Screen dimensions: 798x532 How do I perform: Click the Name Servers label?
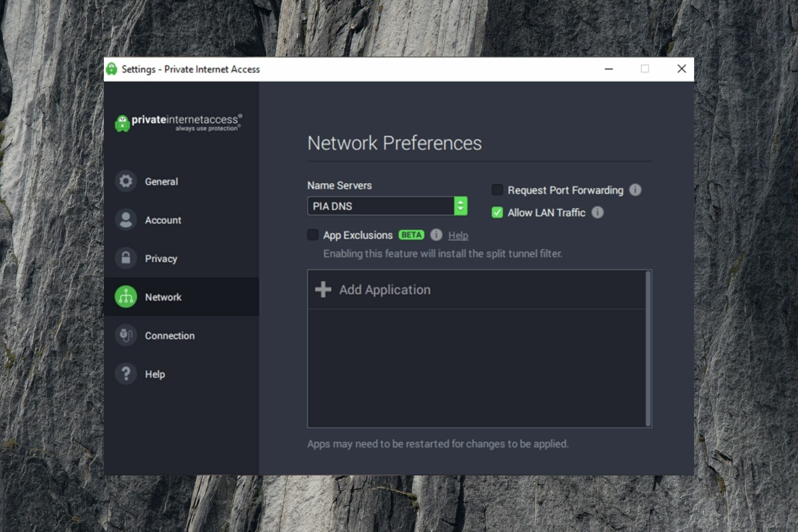[340, 185]
